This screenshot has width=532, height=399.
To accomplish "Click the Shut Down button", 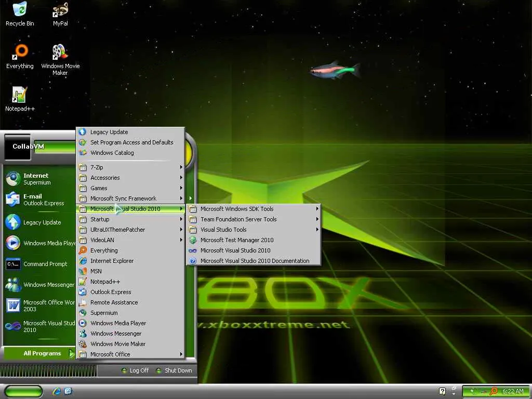I will [174, 370].
